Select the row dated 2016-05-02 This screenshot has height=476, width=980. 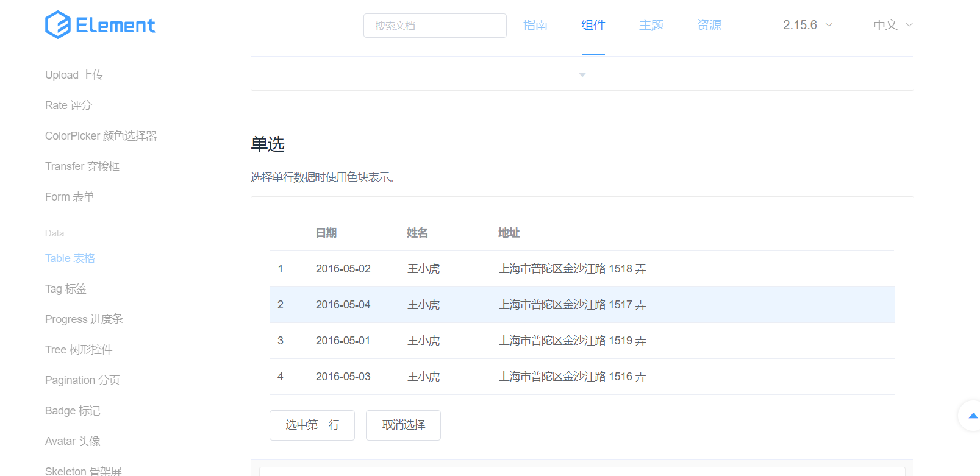pyautogui.click(x=582, y=269)
